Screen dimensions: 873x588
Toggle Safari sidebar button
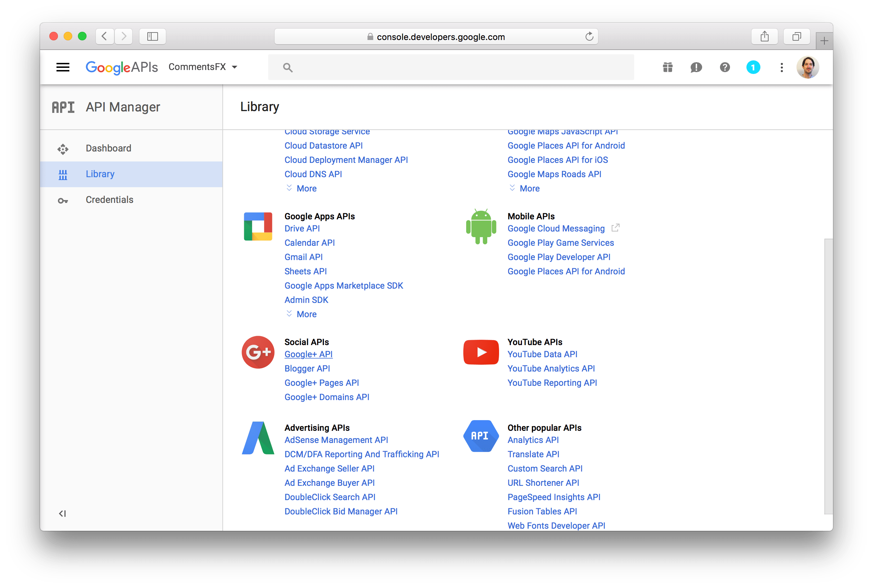point(152,36)
